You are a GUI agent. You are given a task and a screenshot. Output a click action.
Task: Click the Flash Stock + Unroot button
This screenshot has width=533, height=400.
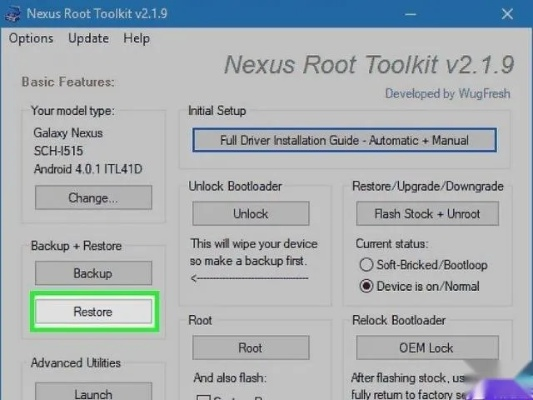pos(427,213)
